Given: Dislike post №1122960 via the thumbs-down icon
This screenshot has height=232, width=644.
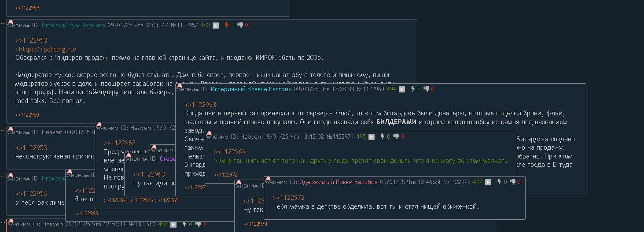Looking at the screenshot, I should coord(198,224).
